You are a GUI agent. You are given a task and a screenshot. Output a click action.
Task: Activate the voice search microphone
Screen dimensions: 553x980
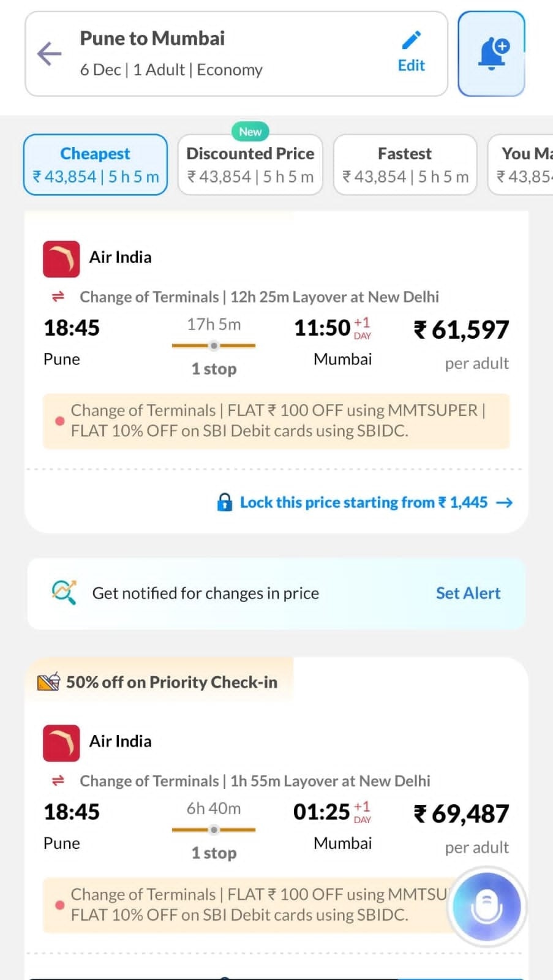pos(486,907)
